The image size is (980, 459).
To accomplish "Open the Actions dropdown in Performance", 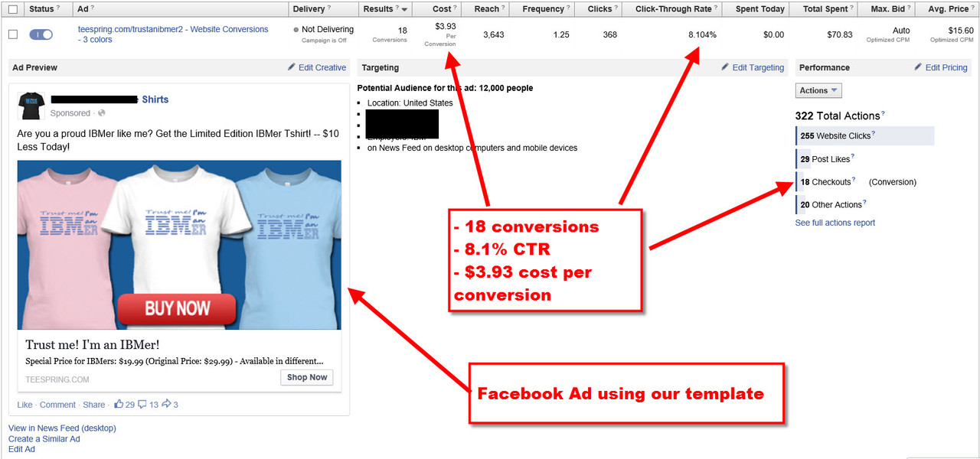I will [818, 90].
